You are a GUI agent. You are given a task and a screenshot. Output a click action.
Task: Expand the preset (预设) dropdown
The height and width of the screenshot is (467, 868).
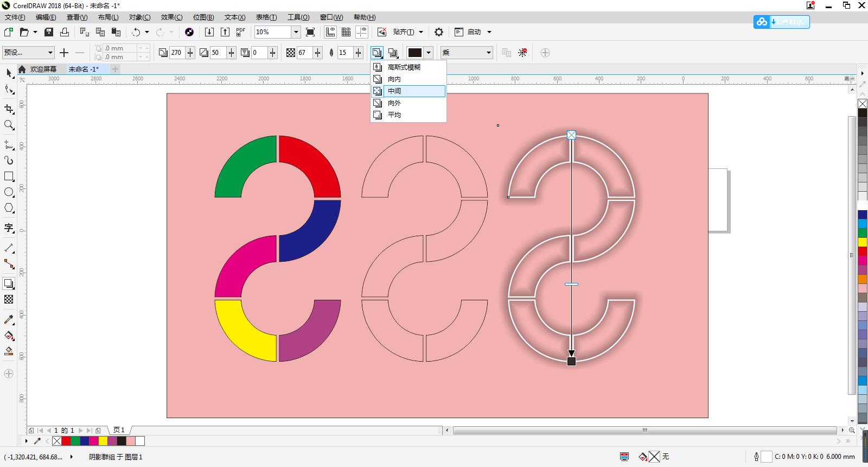coord(50,53)
